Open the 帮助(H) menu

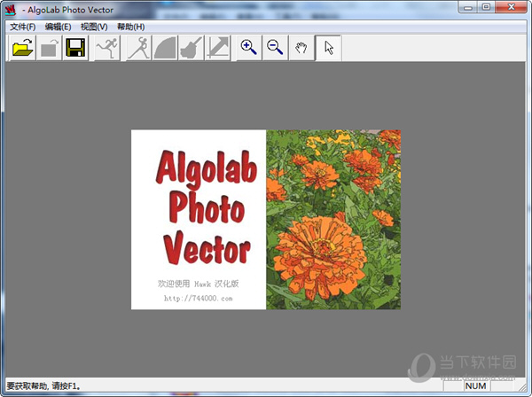[130, 27]
